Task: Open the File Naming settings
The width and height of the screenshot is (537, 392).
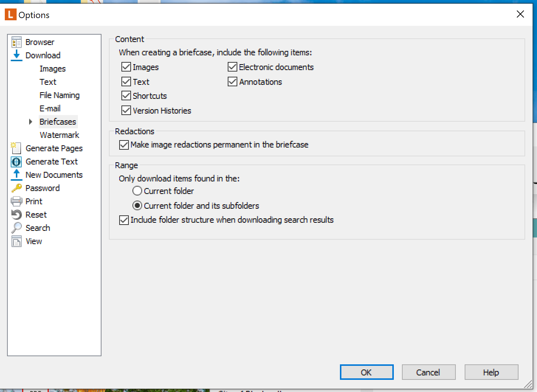Action: tap(59, 95)
